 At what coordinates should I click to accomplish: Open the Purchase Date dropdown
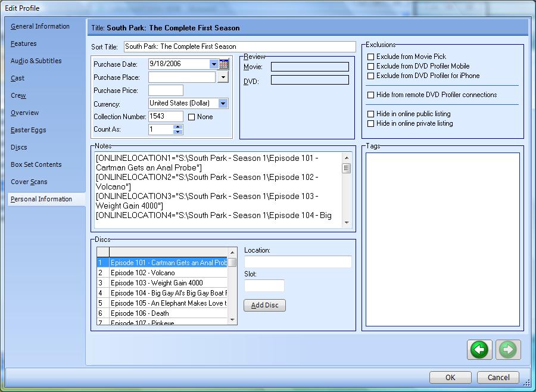[x=214, y=64]
